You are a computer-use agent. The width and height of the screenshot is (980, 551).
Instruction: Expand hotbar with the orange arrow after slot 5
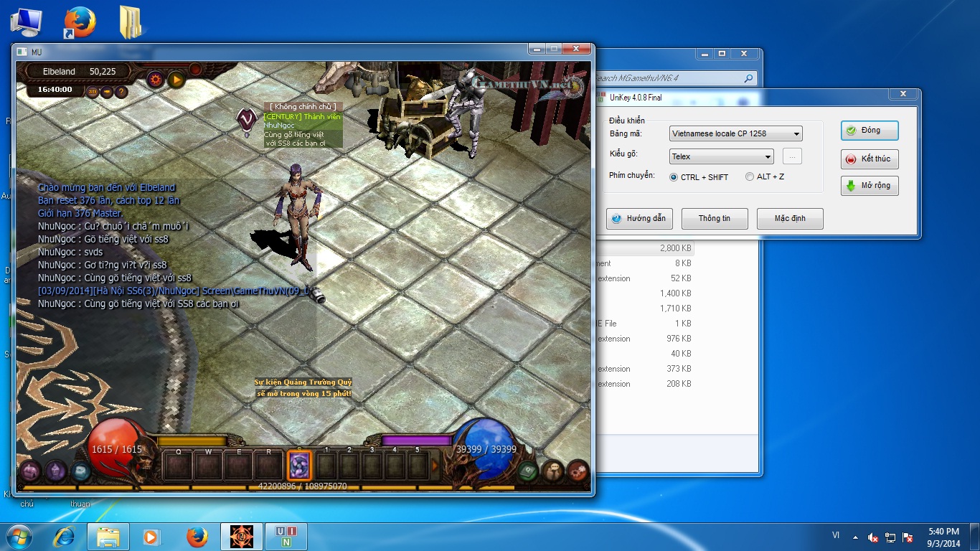(434, 466)
